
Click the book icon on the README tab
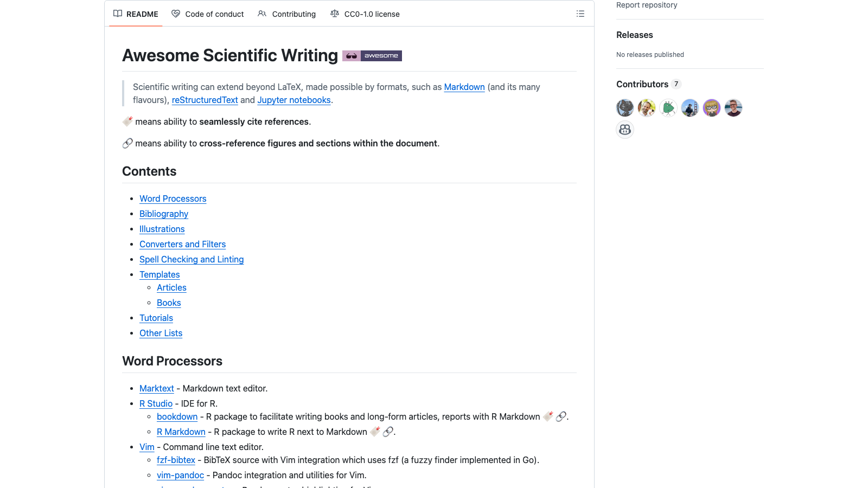point(117,14)
